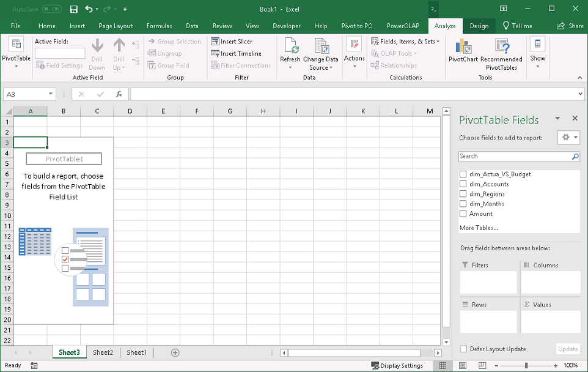Viewport: 588px width, 372px height.
Task: Click the 100% zoom level
Action: pyautogui.click(x=571, y=365)
